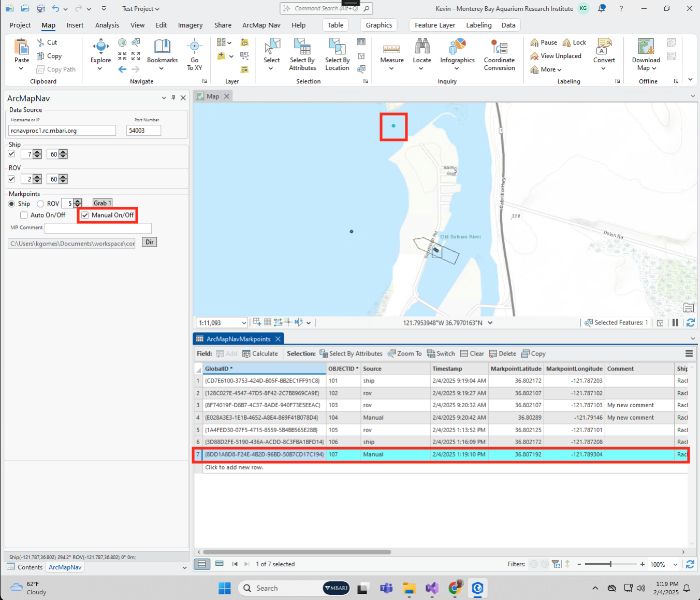Click Zoom To in table toolbar
700x600 pixels.
pos(404,354)
